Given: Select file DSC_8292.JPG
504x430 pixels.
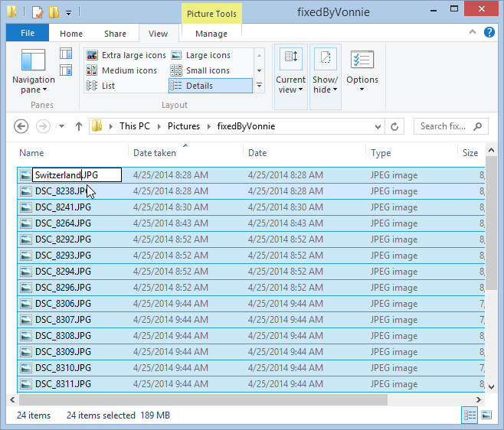Looking at the screenshot, I should click(x=251, y=239).
